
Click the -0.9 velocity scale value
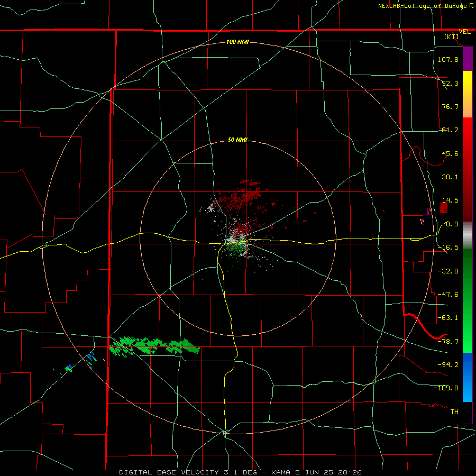450,224
